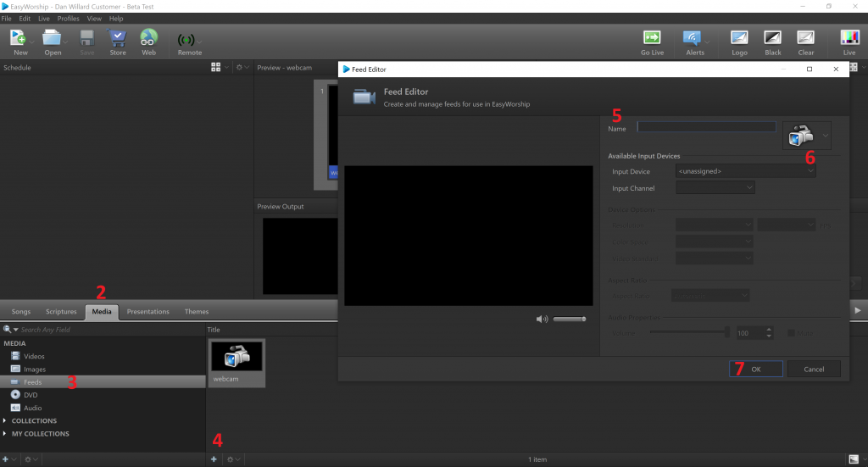Toggle the Logo output icon
868x467 pixels.
point(739,37)
